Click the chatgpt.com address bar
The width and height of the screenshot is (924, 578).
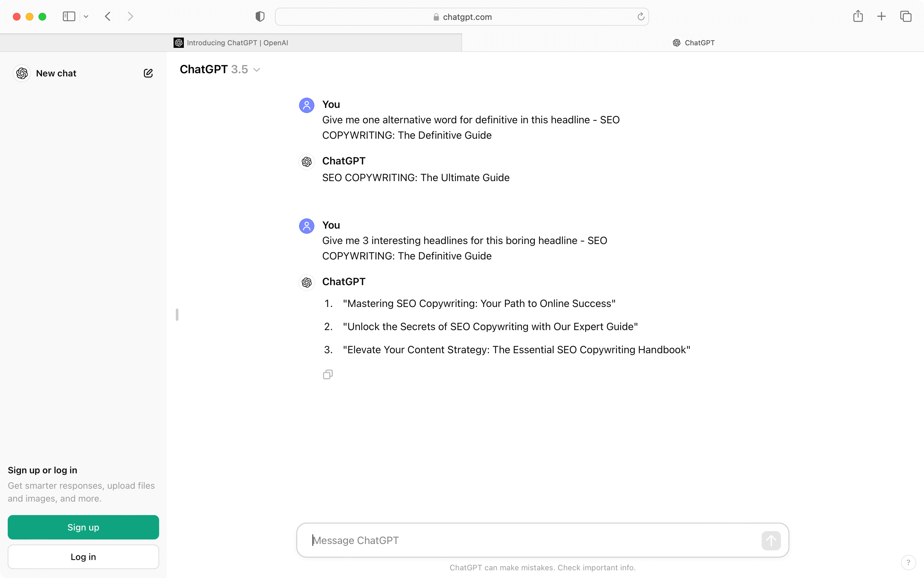click(462, 17)
